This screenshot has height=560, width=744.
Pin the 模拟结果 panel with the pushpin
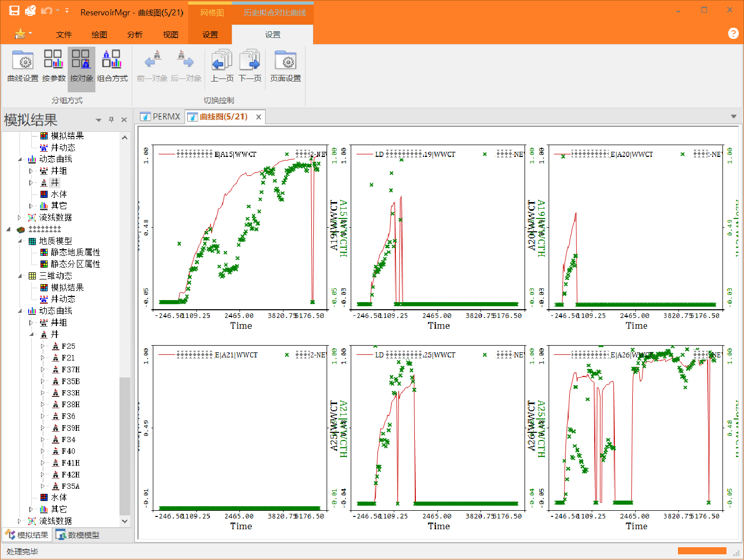[x=111, y=119]
